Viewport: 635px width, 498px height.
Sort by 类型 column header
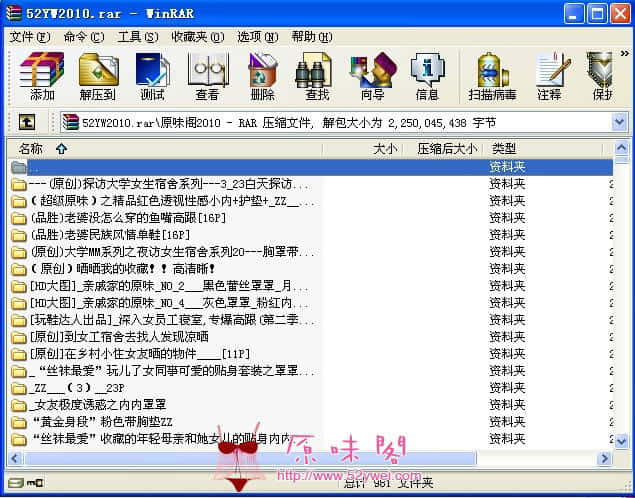click(543, 149)
